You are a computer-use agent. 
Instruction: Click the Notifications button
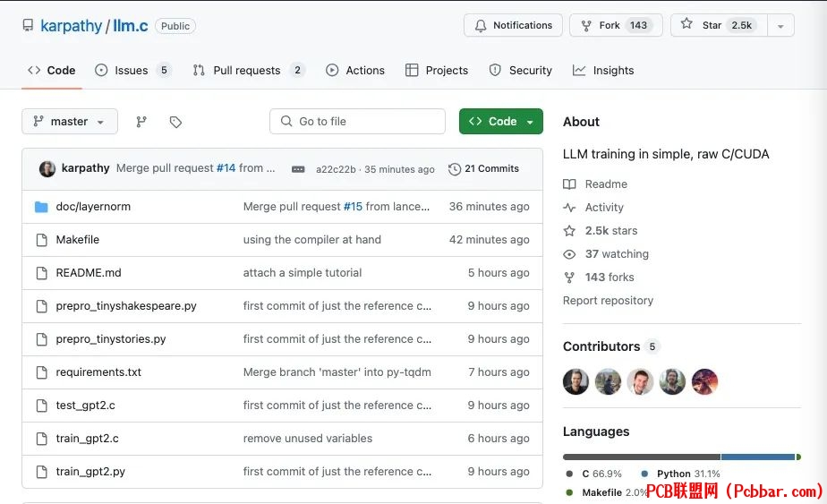[x=513, y=25]
